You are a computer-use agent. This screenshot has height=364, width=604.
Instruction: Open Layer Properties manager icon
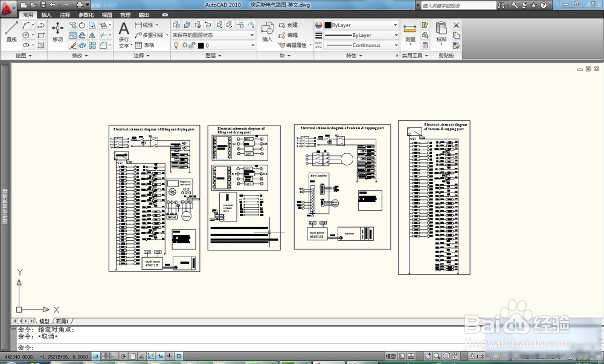176,25
